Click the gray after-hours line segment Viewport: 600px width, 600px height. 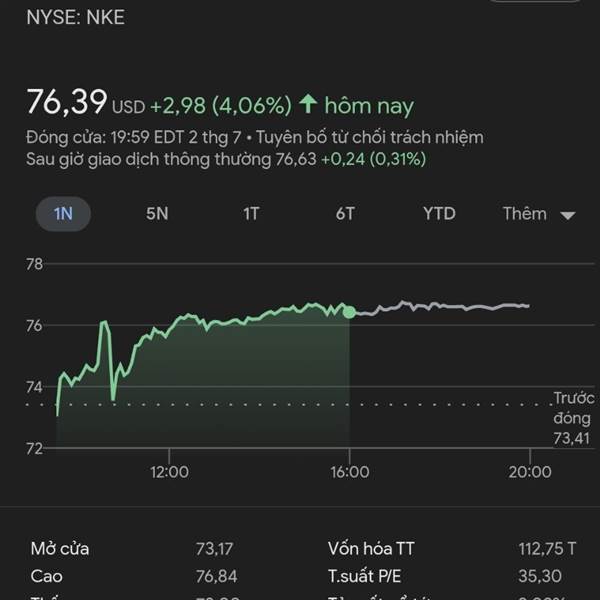[x=440, y=306]
